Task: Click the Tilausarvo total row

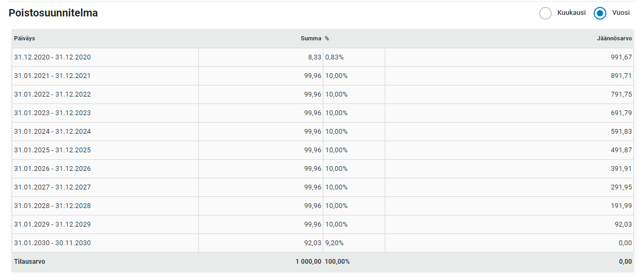Action: click(30, 262)
